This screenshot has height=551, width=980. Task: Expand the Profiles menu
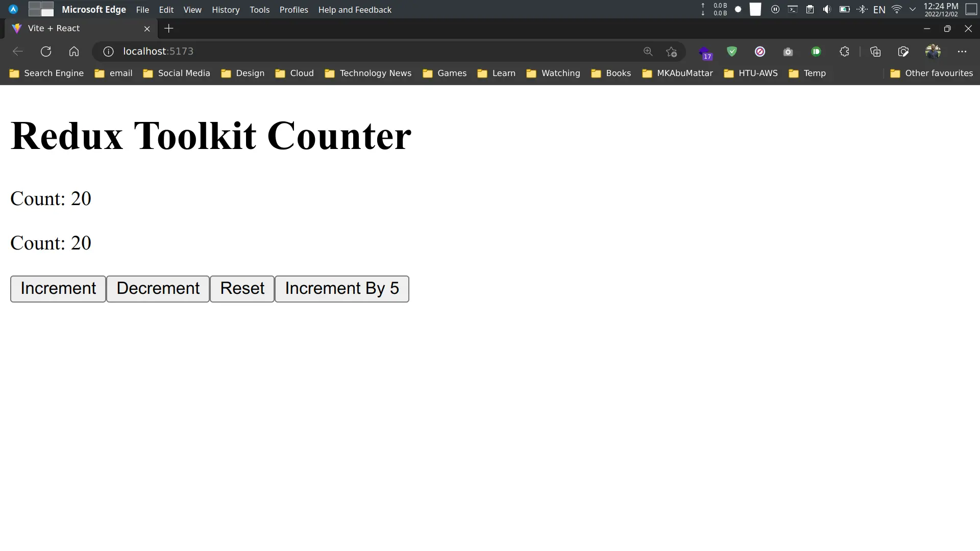(x=293, y=9)
